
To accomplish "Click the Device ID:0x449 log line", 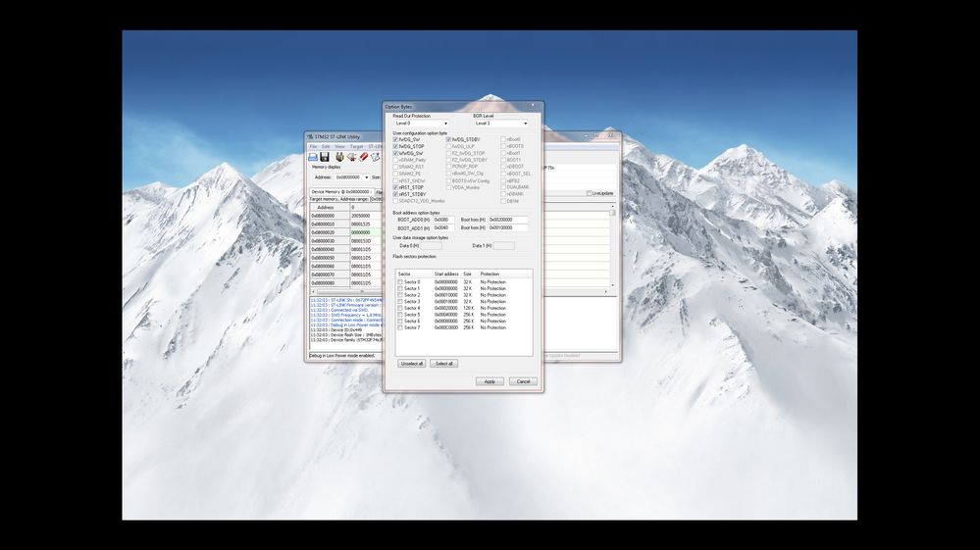I will 335,330.
